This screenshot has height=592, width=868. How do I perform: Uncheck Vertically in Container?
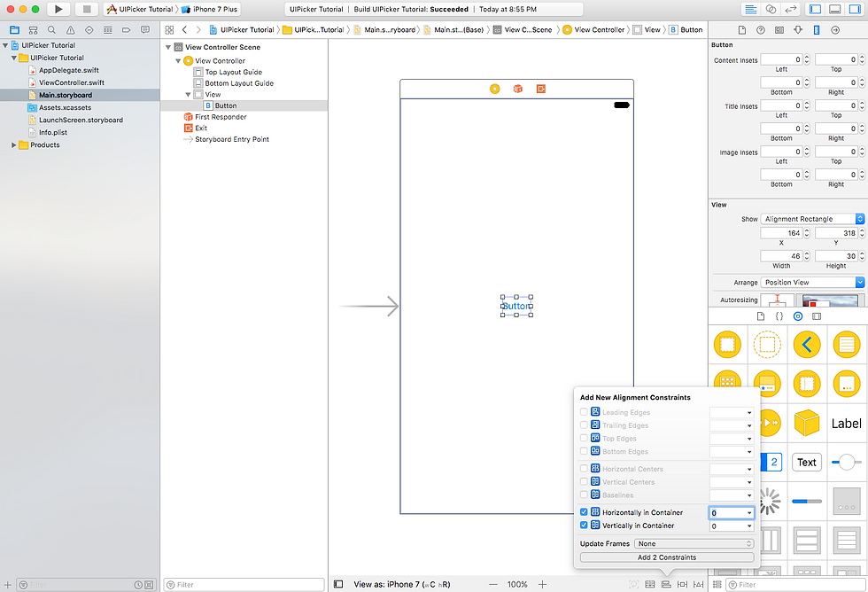pyautogui.click(x=584, y=526)
